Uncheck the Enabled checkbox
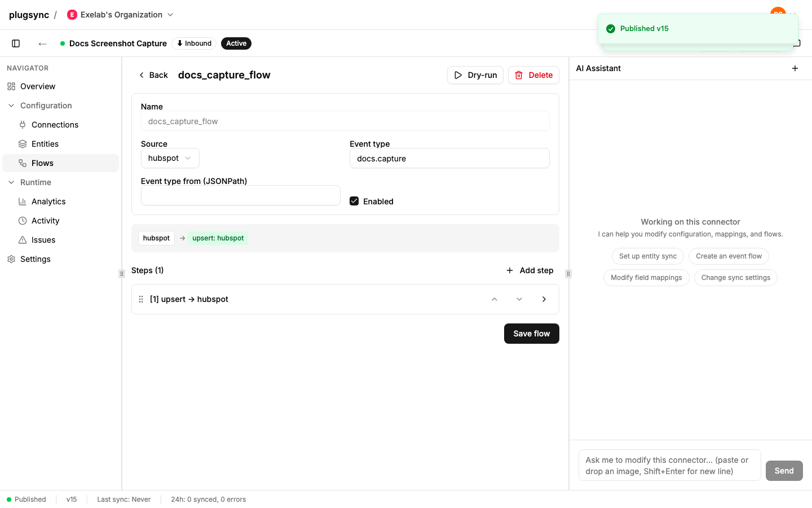The height and width of the screenshot is (508, 812). point(354,201)
